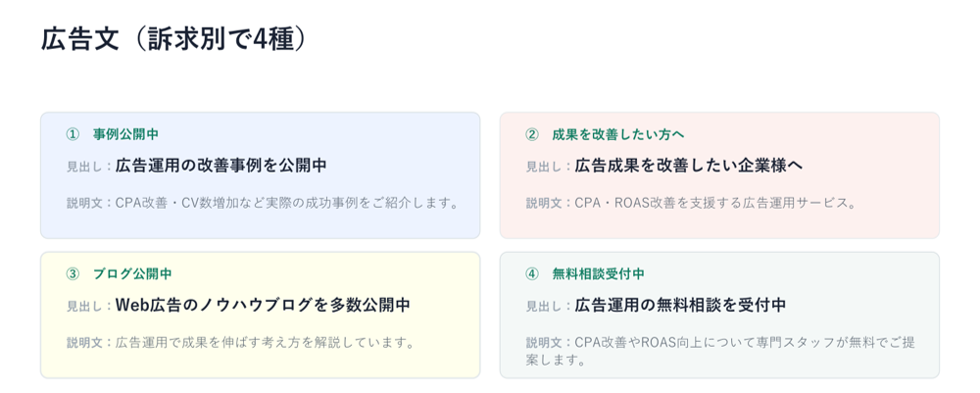The width and height of the screenshot is (980, 393).
Task: Select the circled number ④ marker
Action: click(x=532, y=273)
